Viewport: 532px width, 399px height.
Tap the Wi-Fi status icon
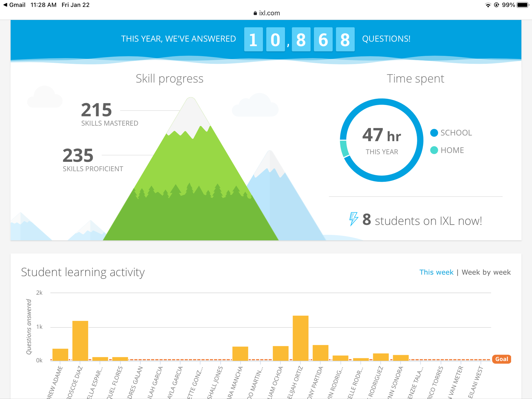tap(488, 5)
